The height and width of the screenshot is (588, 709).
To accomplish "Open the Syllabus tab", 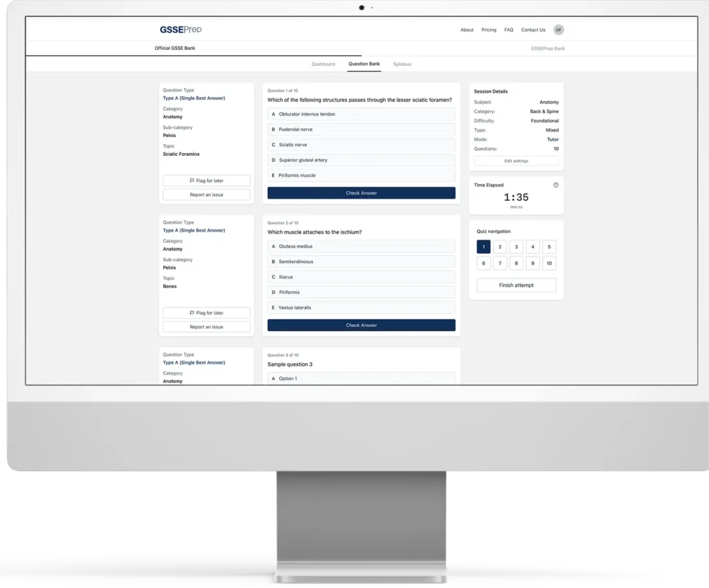I will click(402, 64).
